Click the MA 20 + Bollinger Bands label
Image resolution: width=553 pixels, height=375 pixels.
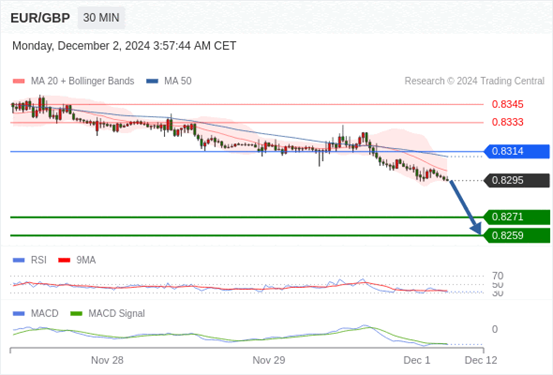[83, 81]
